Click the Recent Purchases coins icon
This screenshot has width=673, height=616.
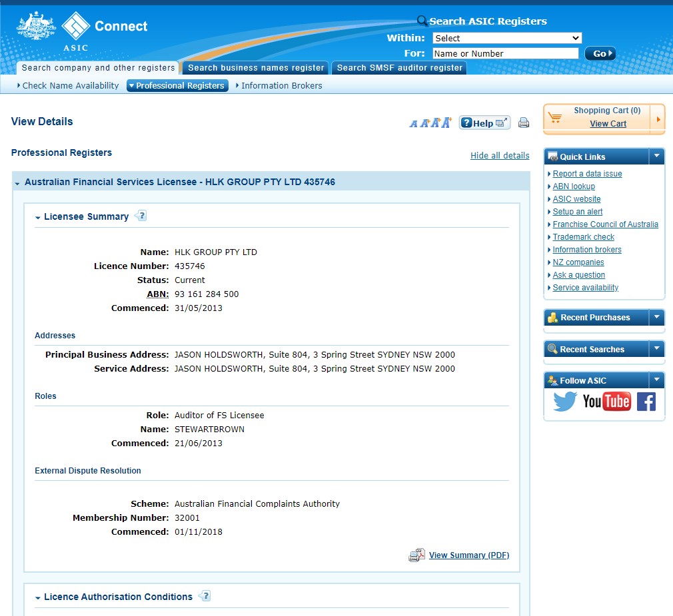coord(553,318)
